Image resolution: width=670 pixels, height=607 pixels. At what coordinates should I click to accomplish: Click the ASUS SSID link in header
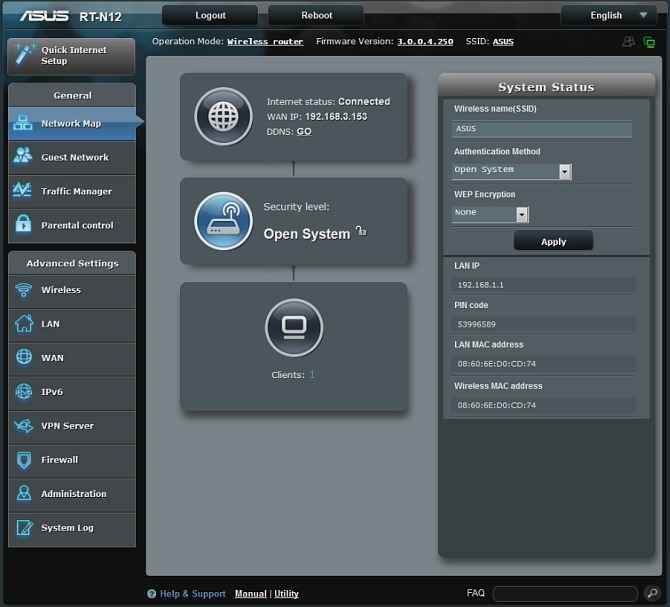(503, 41)
